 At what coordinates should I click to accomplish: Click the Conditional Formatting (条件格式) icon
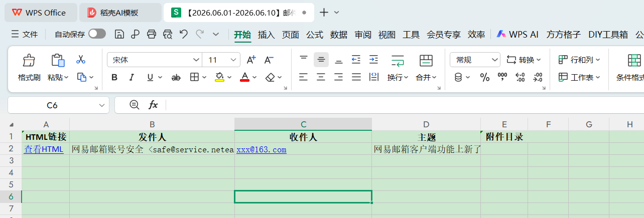pos(634,61)
